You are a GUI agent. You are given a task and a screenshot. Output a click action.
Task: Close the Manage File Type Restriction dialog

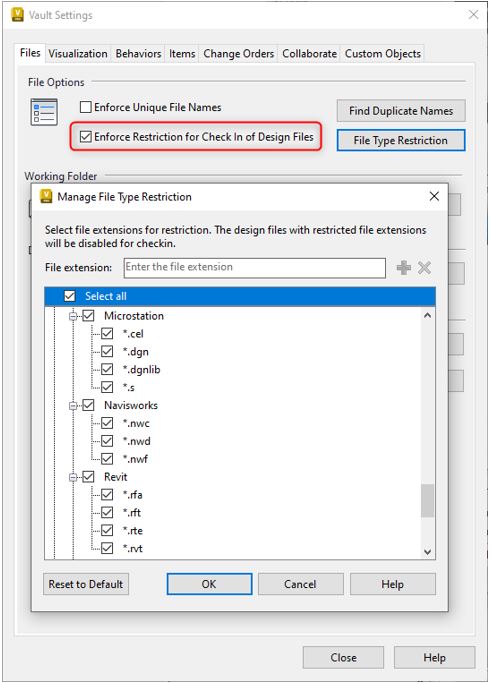click(434, 196)
